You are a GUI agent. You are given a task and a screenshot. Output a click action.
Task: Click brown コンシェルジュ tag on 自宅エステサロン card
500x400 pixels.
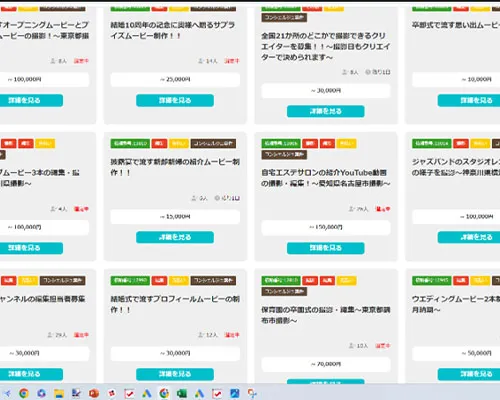(x=284, y=155)
